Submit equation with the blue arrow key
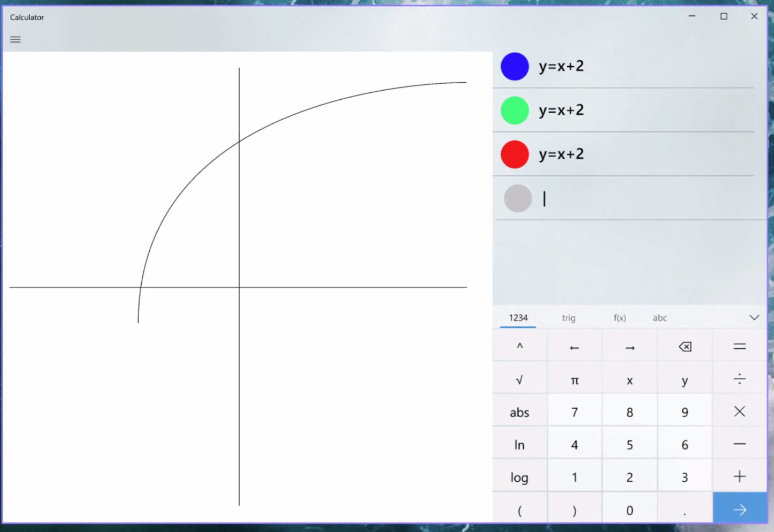 (x=740, y=508)
